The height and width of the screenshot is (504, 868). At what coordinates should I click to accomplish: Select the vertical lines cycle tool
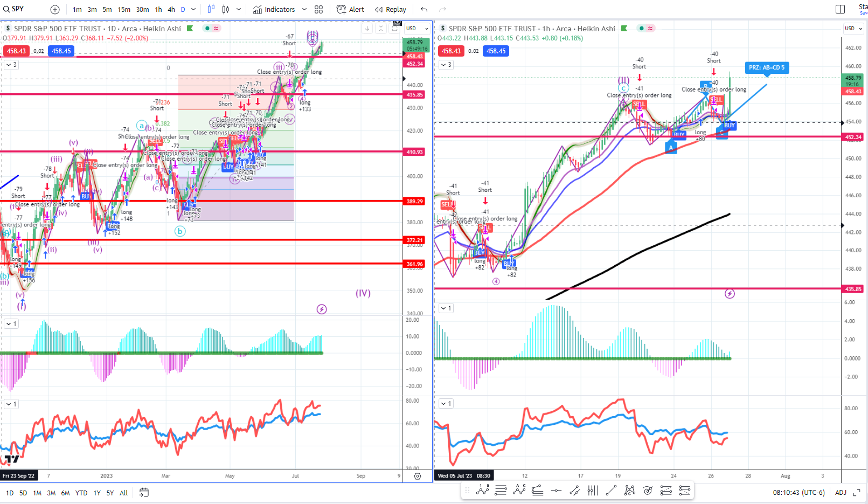pos(593,490)
